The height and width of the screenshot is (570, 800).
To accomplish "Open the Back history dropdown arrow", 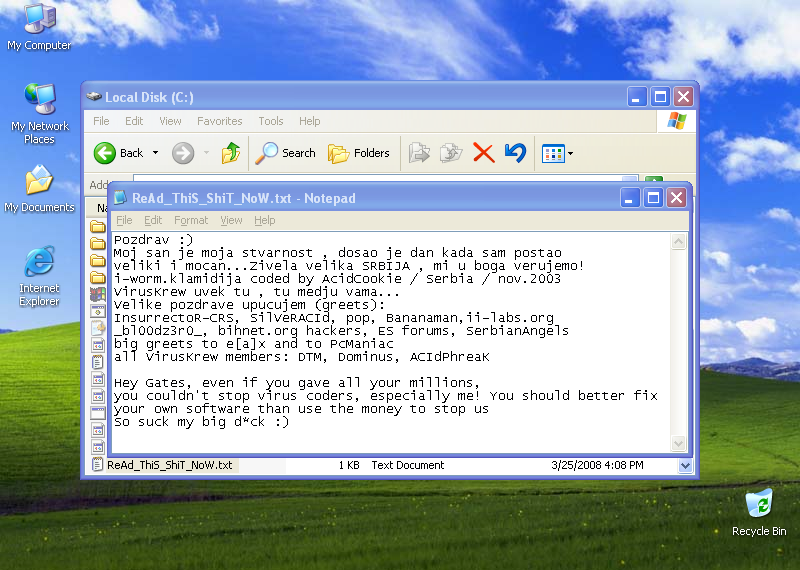I will point(155,153).
